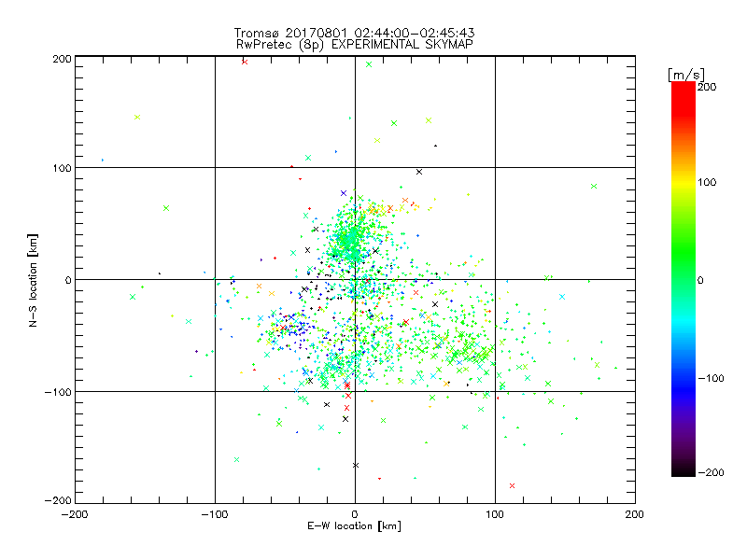
Task: Click the 0 tick label on N-S axis
Action: pos(68,280)
